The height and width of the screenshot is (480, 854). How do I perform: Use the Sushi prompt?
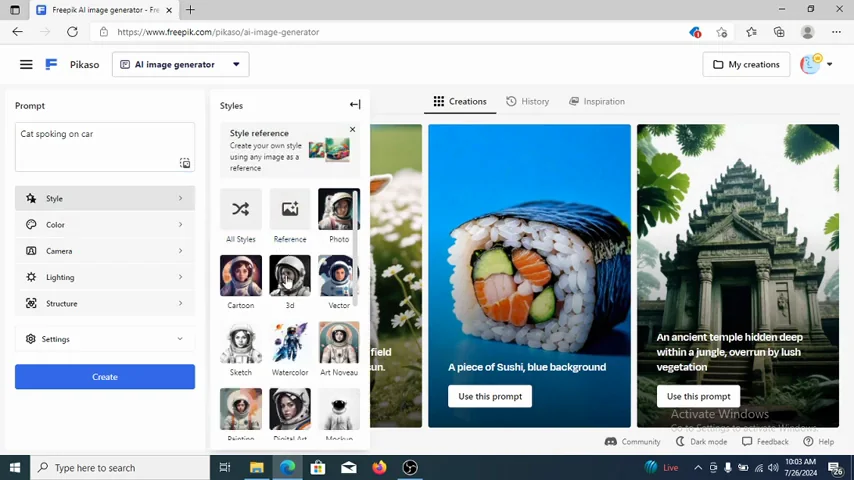490,396
